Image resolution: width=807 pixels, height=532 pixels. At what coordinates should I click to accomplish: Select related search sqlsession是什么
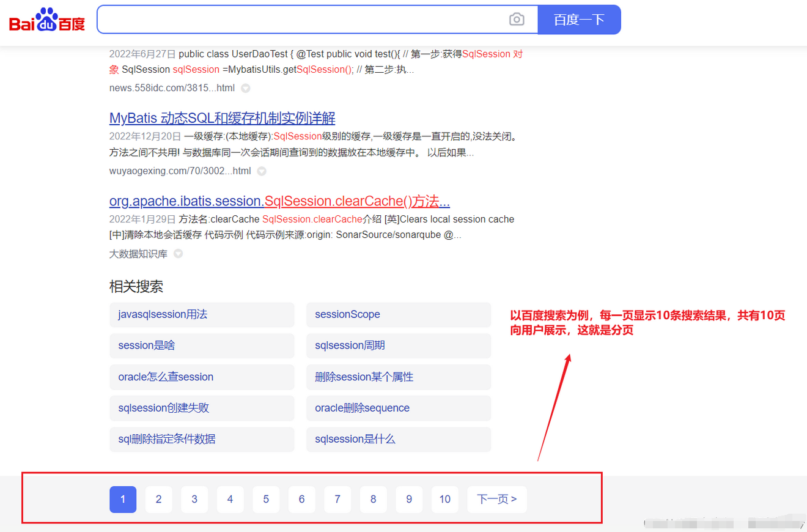click(399, 439)
